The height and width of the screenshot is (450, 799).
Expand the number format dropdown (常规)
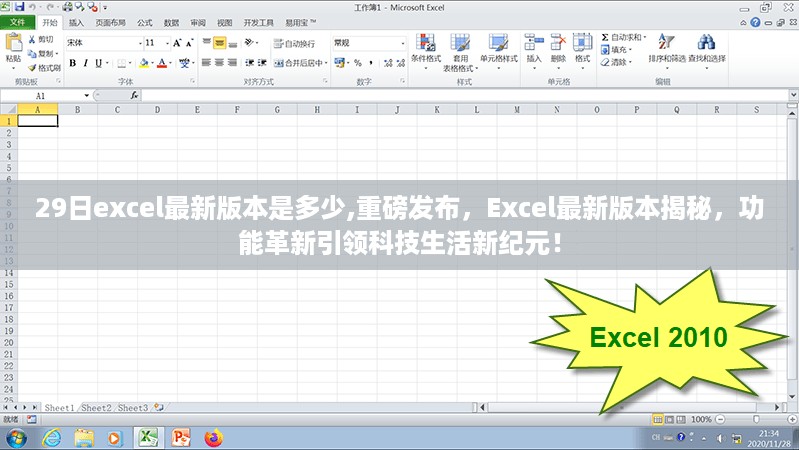(402, 43)
